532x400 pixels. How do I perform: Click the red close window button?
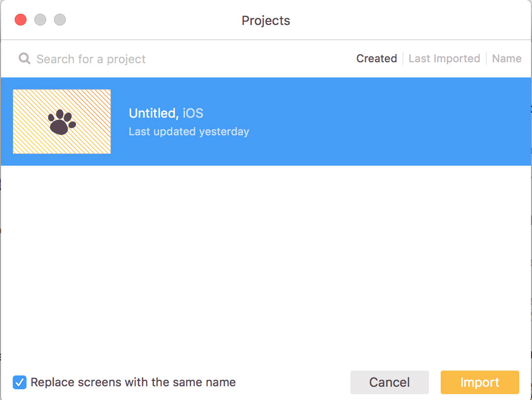(20, 20)
